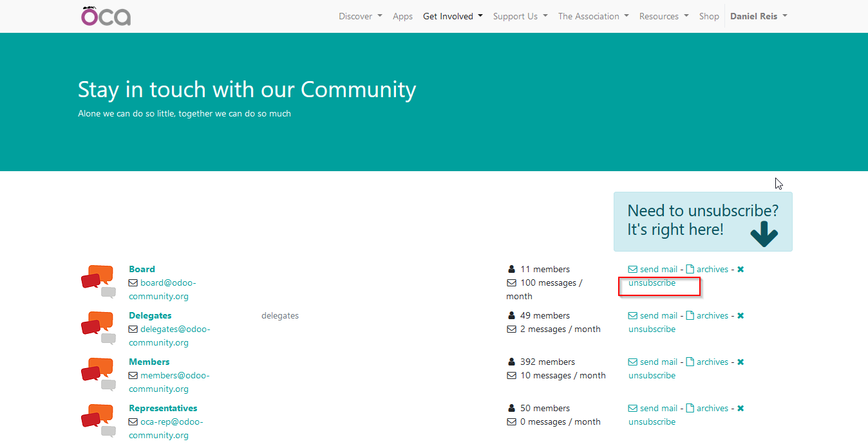Open archives for Representatives list
This screenshot has width=868, height=444.
(x=712, y=409)
